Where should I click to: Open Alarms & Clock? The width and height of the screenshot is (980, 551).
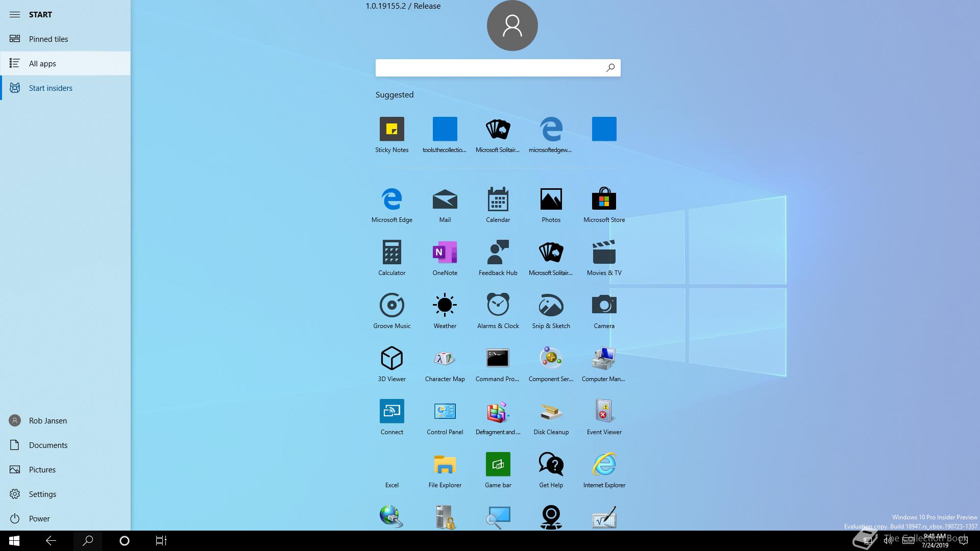[x=498, y=311]
